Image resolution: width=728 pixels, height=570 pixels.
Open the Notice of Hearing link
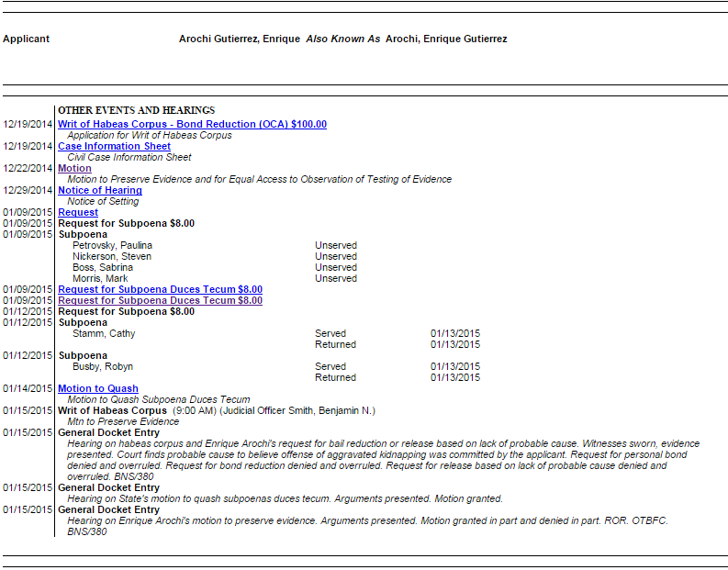(99, 190)
